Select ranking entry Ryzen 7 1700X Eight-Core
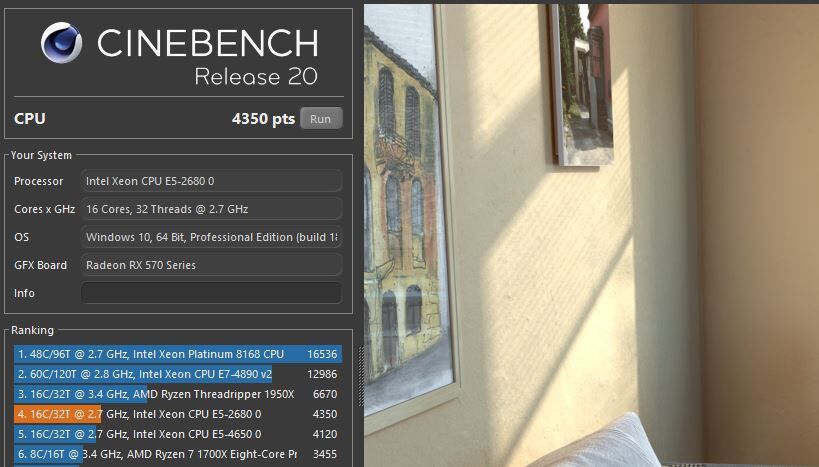 pos(178,454)
